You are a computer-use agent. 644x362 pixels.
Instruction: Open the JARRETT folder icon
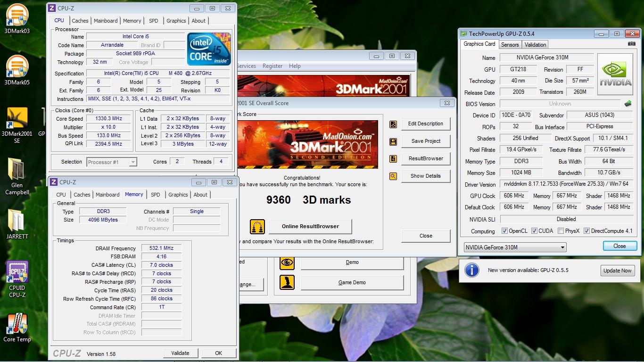pyautogui.click(x=17, y=224)
